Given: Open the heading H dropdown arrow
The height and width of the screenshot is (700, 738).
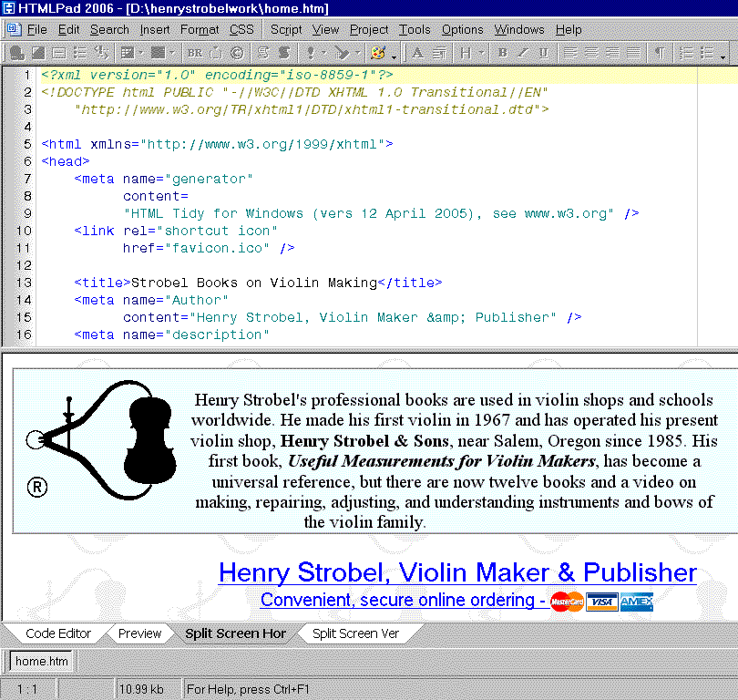Looking at the screenshot, I should pyautogui.click(x=481, y=53).
